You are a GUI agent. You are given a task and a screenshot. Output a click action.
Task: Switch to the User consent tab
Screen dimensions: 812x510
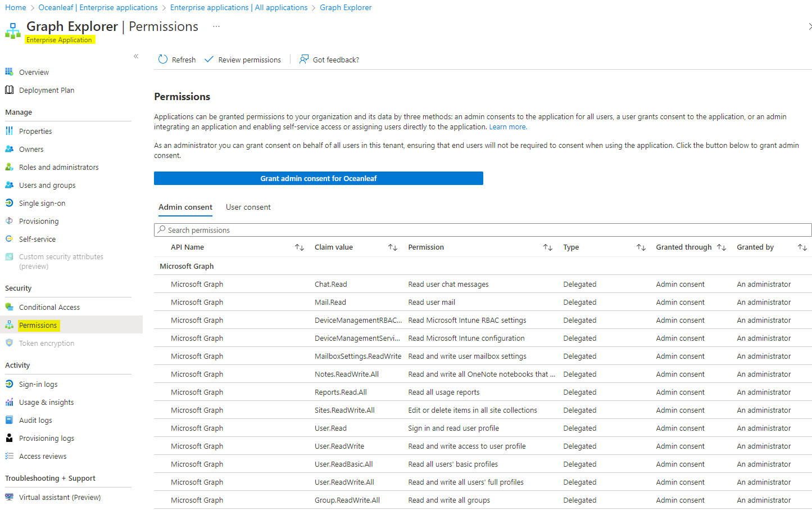coord(248,207)
